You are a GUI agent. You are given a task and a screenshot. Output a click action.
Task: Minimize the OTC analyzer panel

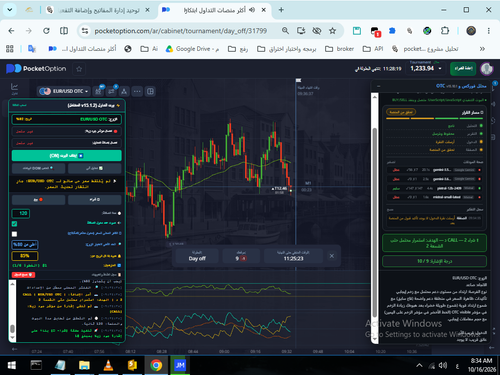click(x=378, y=86)
